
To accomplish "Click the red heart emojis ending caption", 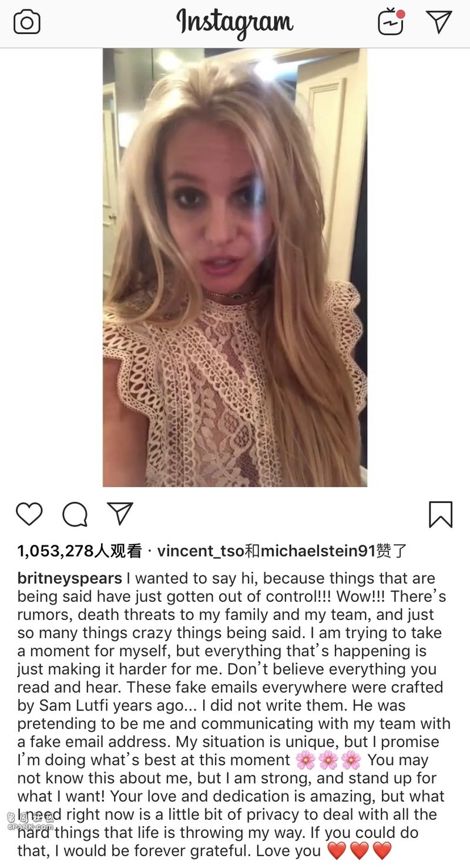I will pos(359,850).
